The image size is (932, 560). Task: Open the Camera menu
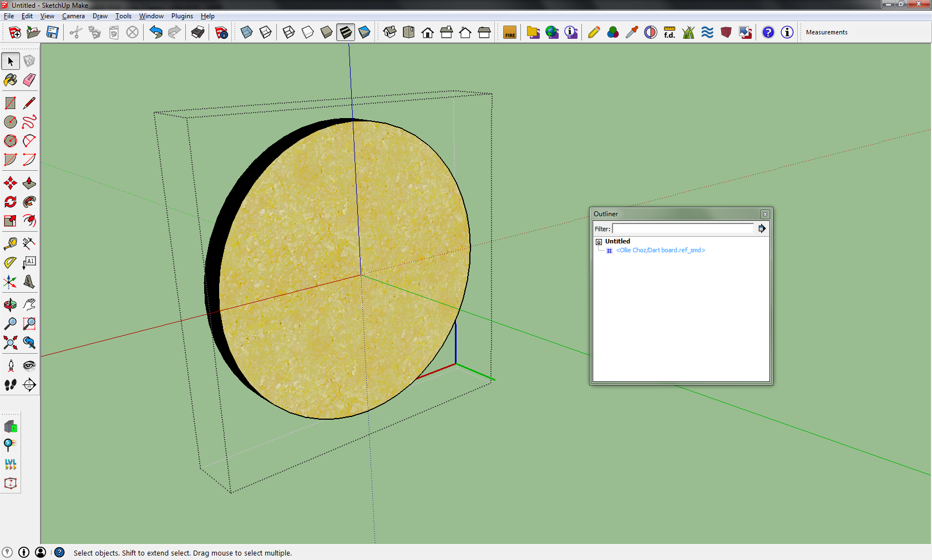click(73, 16)
